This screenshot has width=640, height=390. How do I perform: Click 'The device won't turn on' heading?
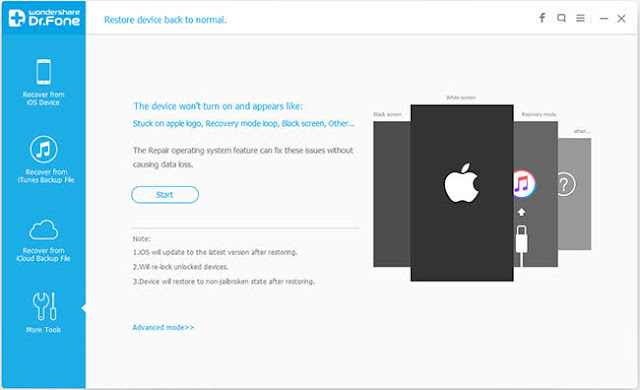coord(218,106)
